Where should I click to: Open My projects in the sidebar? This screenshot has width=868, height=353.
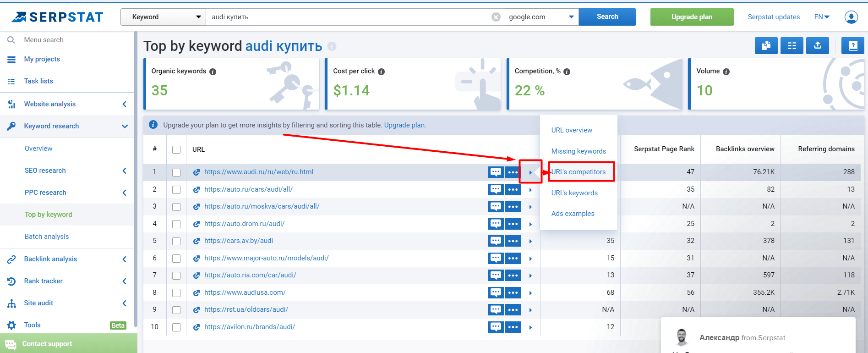(42, 59)
